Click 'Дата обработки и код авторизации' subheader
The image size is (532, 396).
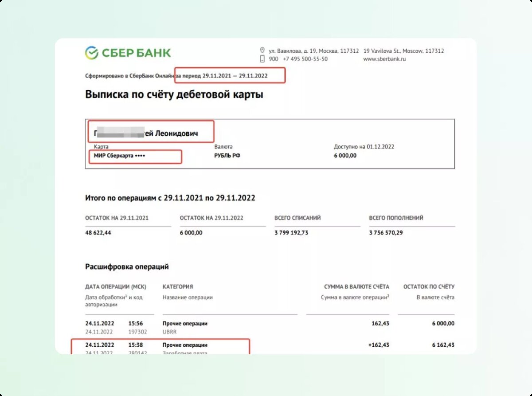(114, 301)
